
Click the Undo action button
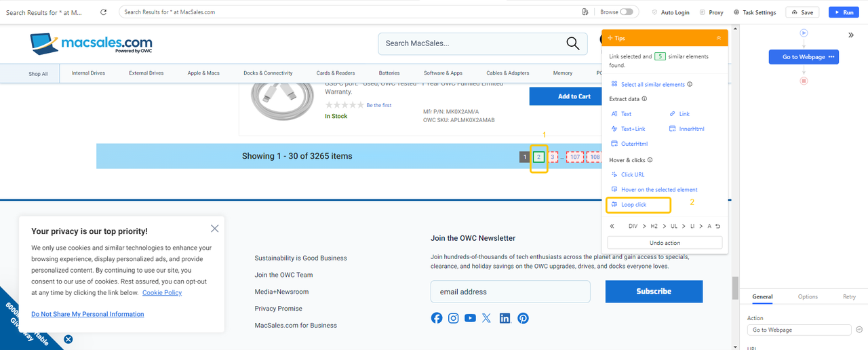665,243
